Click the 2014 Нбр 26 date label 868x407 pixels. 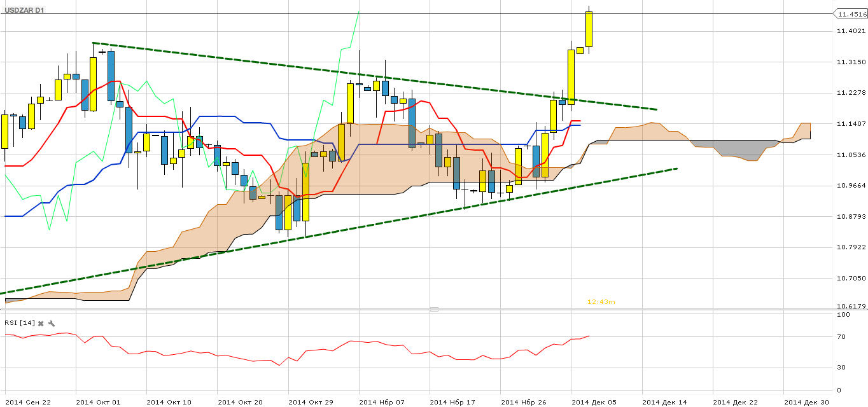(523, 402)
